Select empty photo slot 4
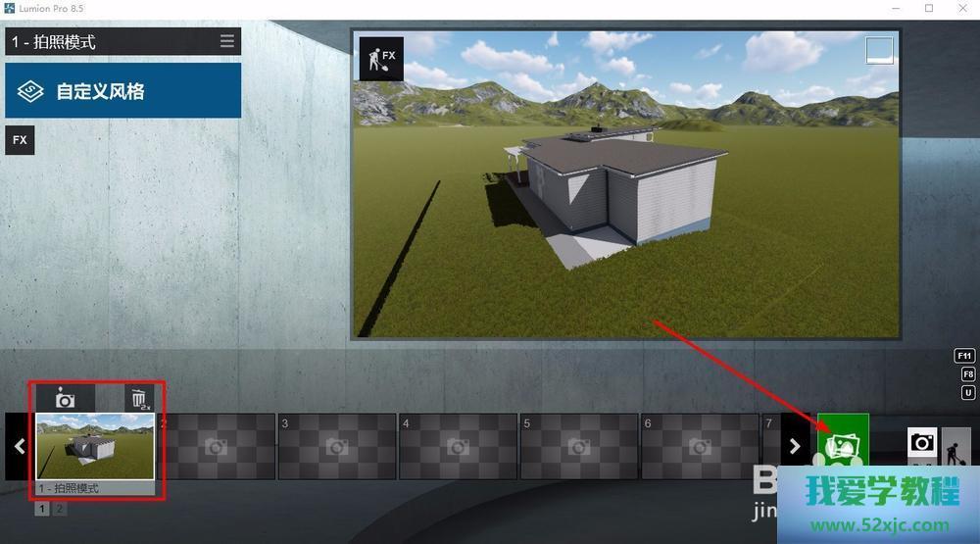Screen dimensions: 980x544 [x=458, y=446]
